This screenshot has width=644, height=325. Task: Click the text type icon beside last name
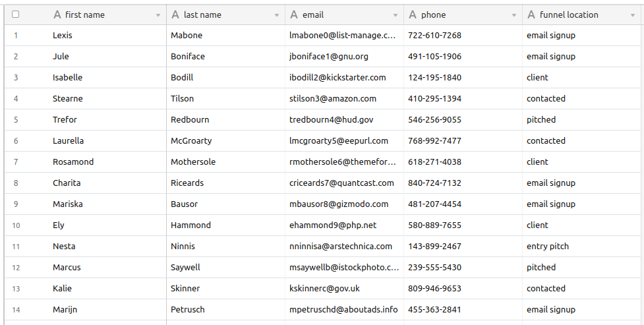pos(175,15)
